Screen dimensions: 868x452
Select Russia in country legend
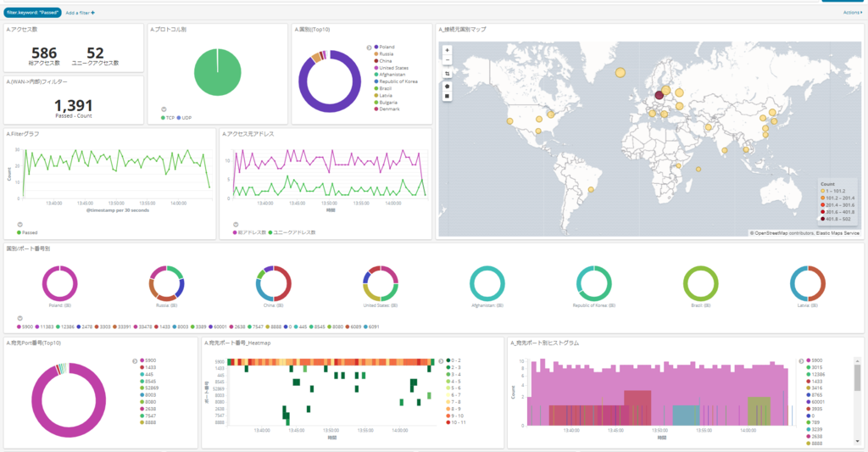point(386,54)
